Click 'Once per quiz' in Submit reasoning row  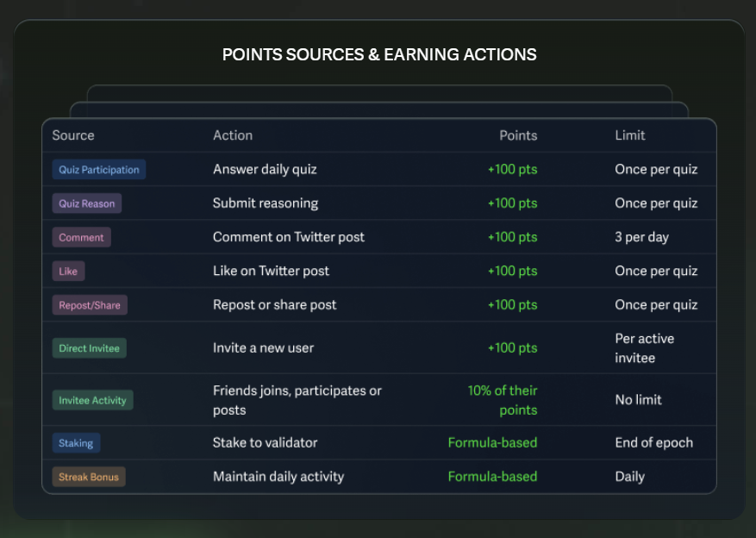656,203
